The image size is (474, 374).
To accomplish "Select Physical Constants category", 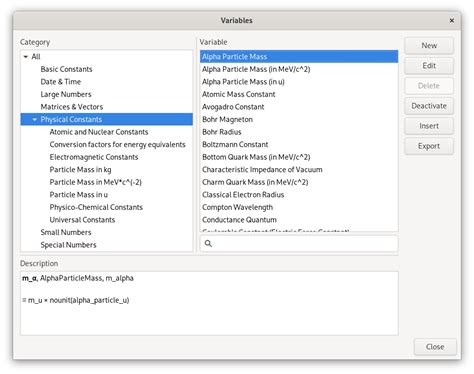I will coord(107,119).
